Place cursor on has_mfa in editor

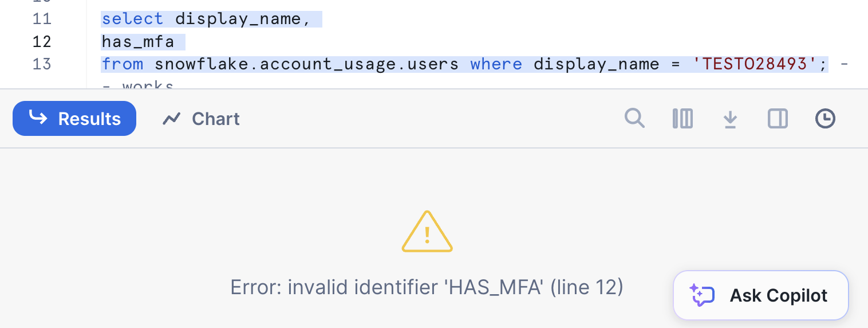(x=138, y=41)
